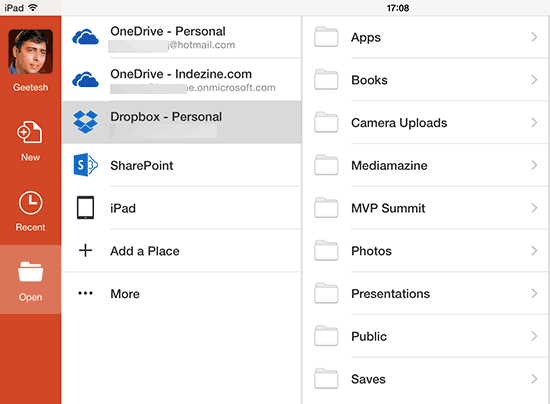Viewport: 550px width, 404px height.
Task: Open the Apps folder name
Action: (366, 38)
